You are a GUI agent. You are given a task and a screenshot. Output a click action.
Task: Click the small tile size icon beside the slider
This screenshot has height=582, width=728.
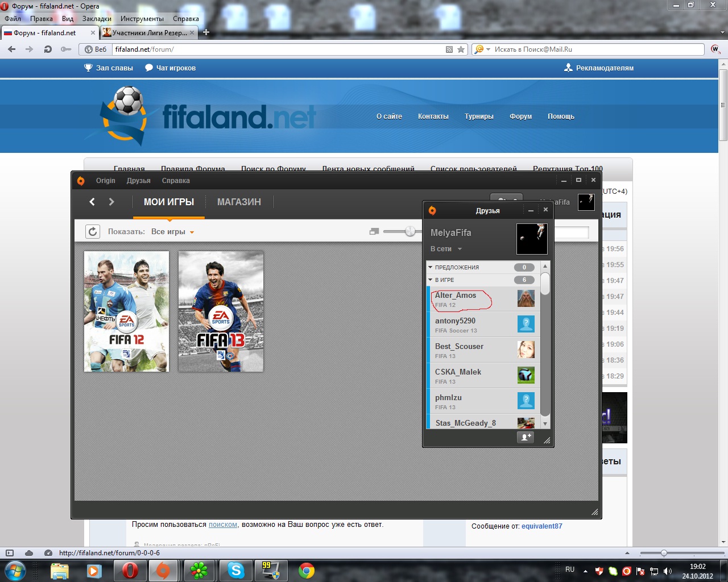point(374,231)
